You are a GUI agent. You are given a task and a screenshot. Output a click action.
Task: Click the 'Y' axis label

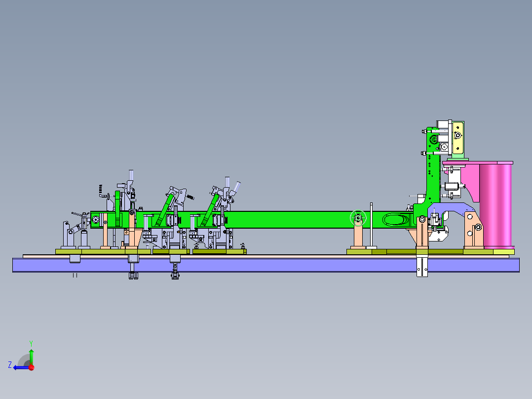pos(31,343)
